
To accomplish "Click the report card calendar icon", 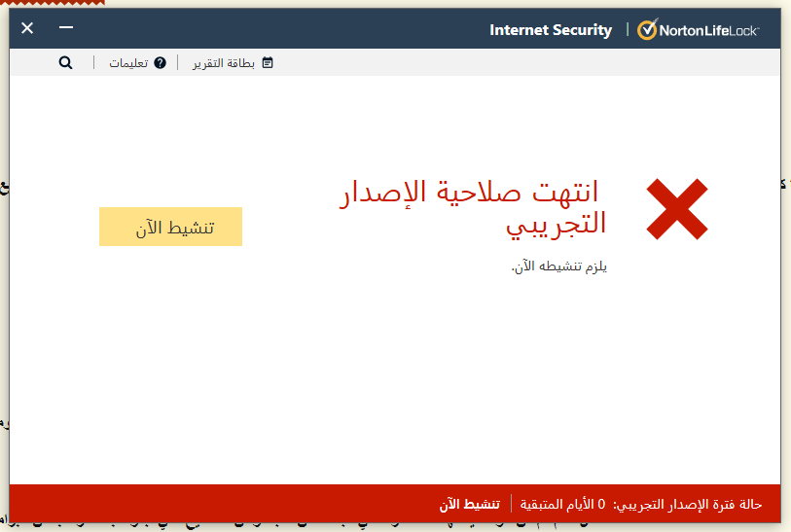I will (268, 62).
